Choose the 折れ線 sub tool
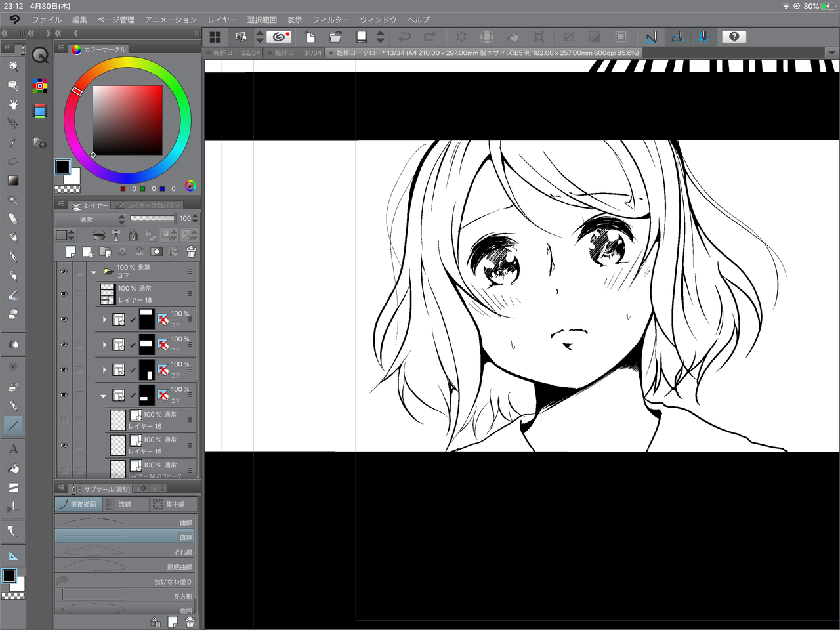The height and width of the screenshot is (630, 840). [125, 551]
